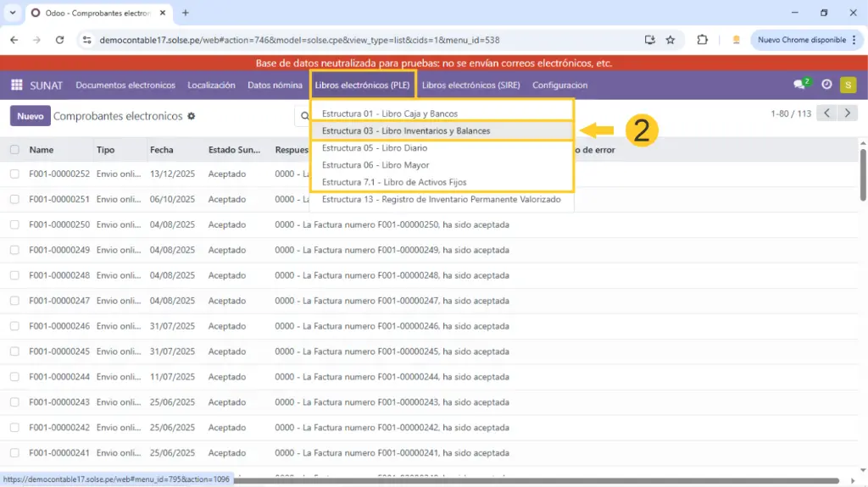Click the gear icon beside Comprobantes electronicos
The width and height of the screenshot is (868, 487).
coord(191,116)
